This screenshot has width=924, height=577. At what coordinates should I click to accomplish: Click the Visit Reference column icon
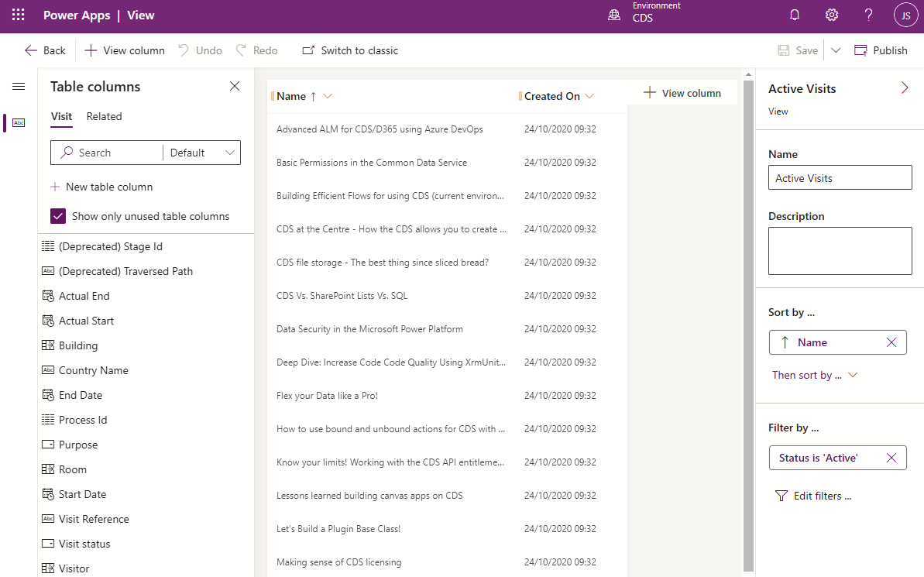click(48, 519)
